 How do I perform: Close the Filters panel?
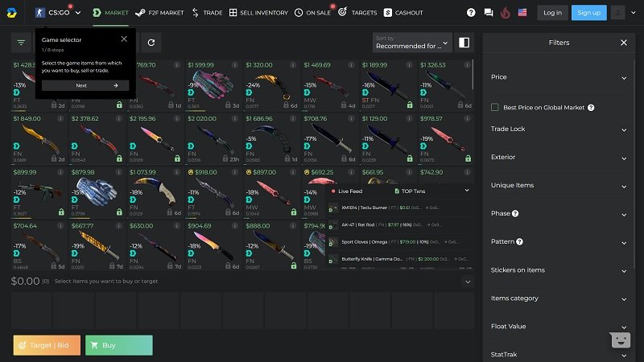[x=624, y=43]
